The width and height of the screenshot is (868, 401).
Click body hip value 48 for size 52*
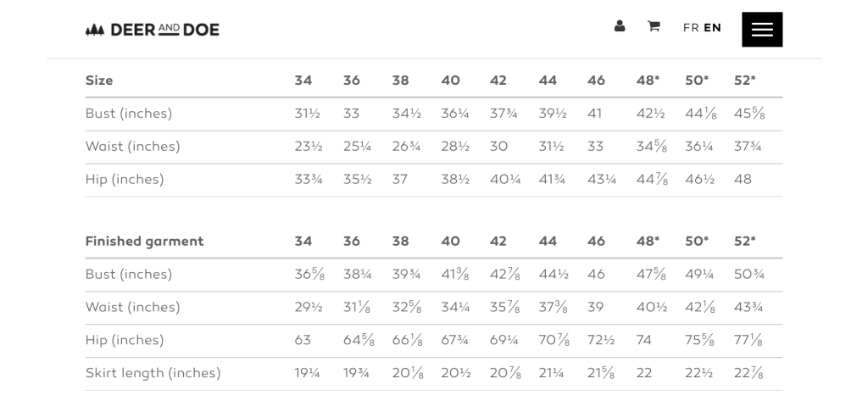point(743,180)
